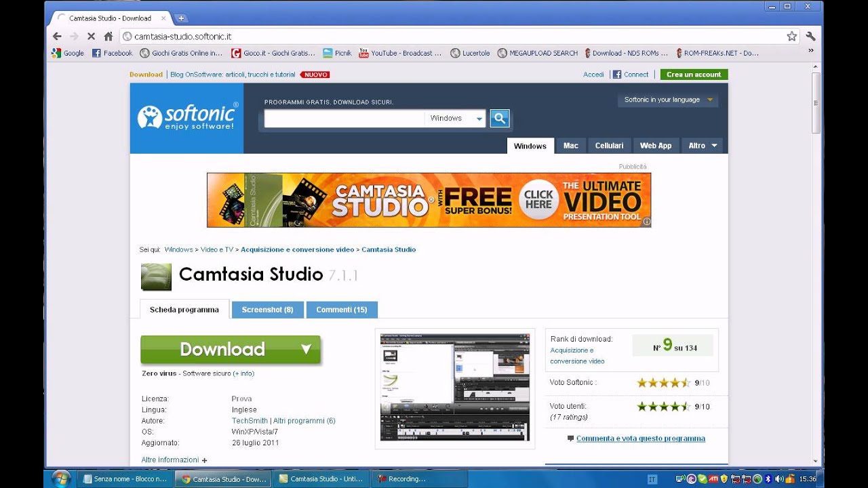
Task: Click the Softonic search text field
Action: click(x=344, y=119)
